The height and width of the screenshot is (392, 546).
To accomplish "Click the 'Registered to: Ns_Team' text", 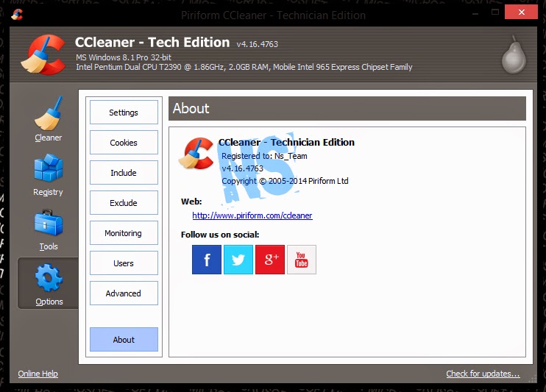I will click(x=264, y=156).
